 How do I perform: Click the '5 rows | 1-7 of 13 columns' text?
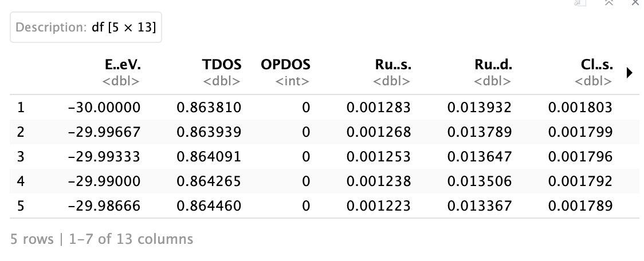coord(101,239)
